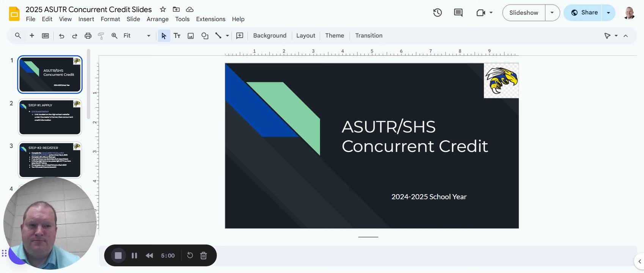The image size is (644, 273).
Task: Click the Theme button
Action: click(x=335, y=36)
